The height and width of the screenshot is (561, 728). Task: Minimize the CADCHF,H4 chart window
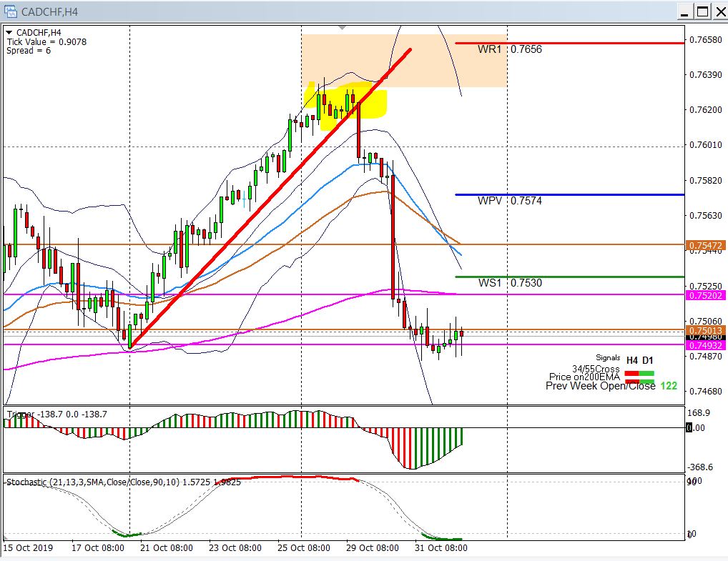coord(685,11)
